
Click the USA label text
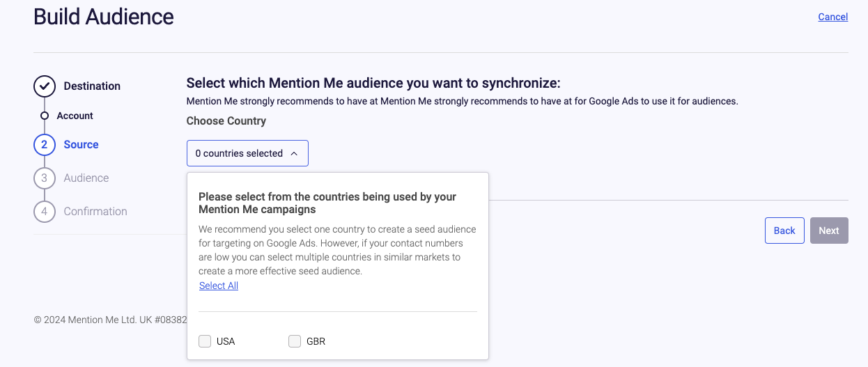pos(226,341)
